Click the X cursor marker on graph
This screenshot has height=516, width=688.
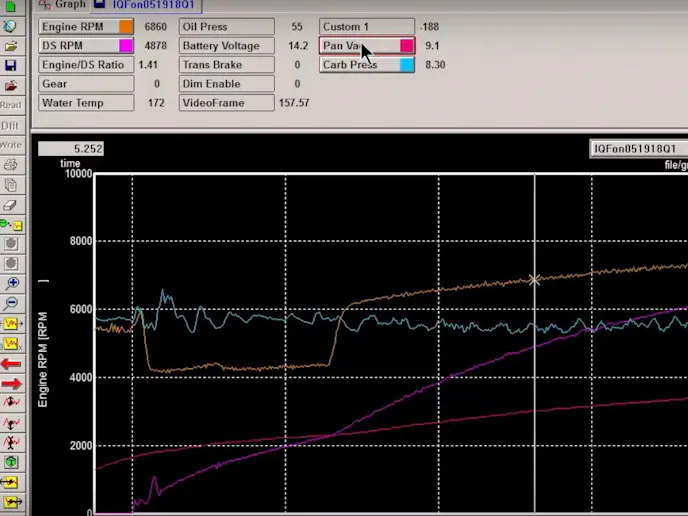pyautogui.click(x=535, y=280)
